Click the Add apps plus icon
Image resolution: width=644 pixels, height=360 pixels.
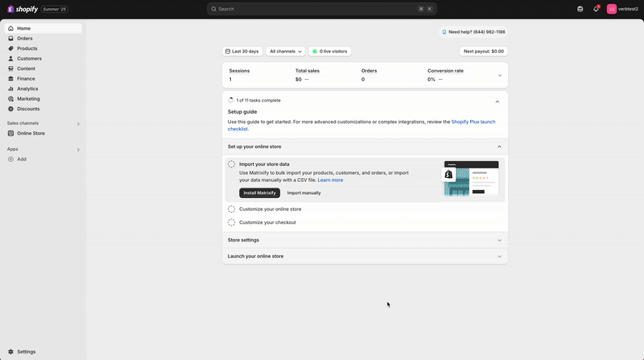pos(10,159)
